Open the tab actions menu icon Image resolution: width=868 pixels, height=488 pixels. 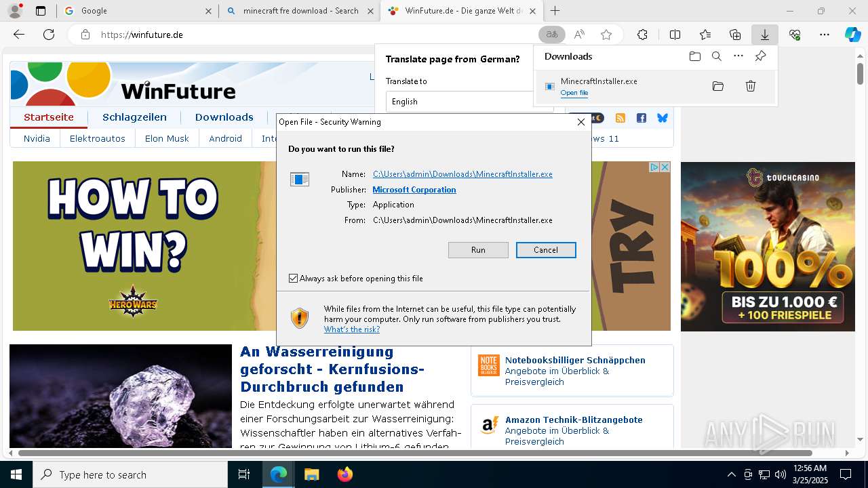41,11
